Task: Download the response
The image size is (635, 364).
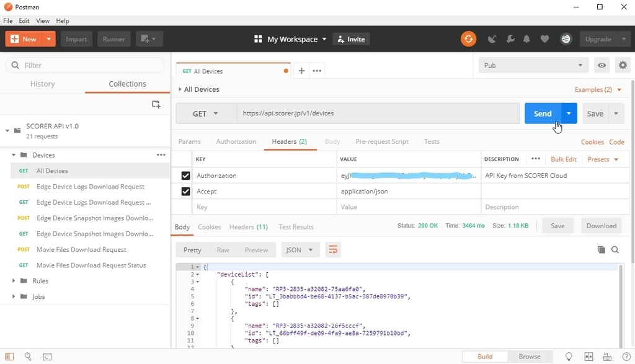Action: [602, 226]
